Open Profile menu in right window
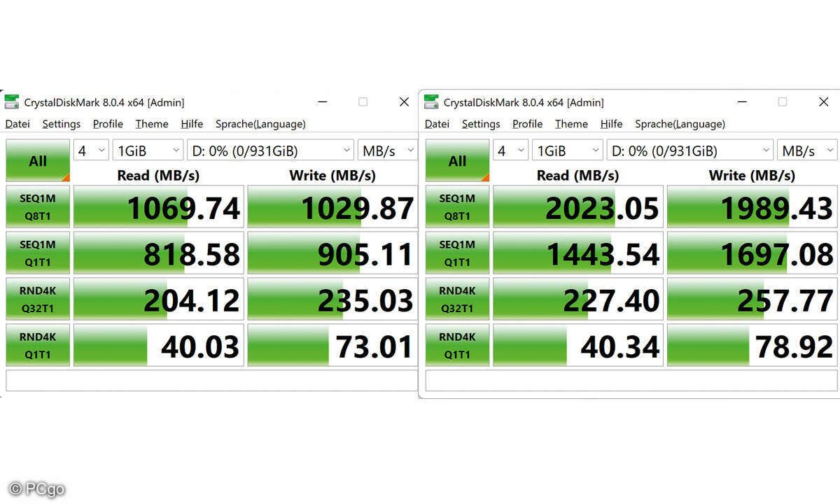The width and height of the screenshot is (840, 504). click(x=527, y=124)
